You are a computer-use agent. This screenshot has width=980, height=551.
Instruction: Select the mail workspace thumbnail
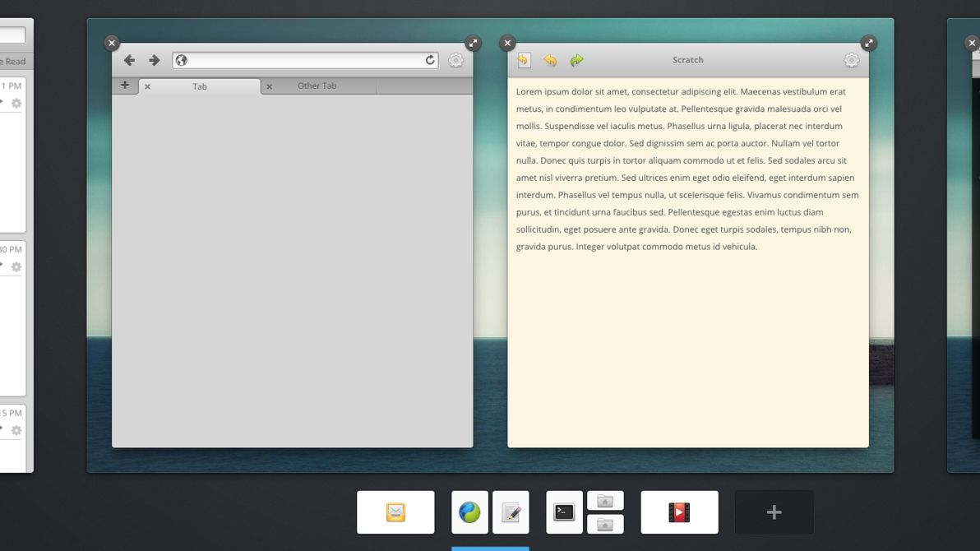(395, 512)
